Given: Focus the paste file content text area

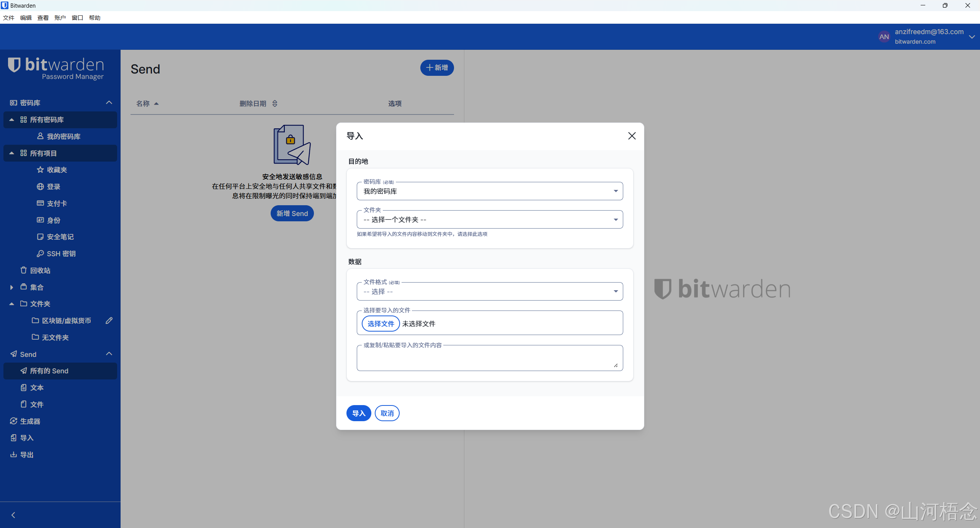Looking at the screenshot, I should [490, 358].
